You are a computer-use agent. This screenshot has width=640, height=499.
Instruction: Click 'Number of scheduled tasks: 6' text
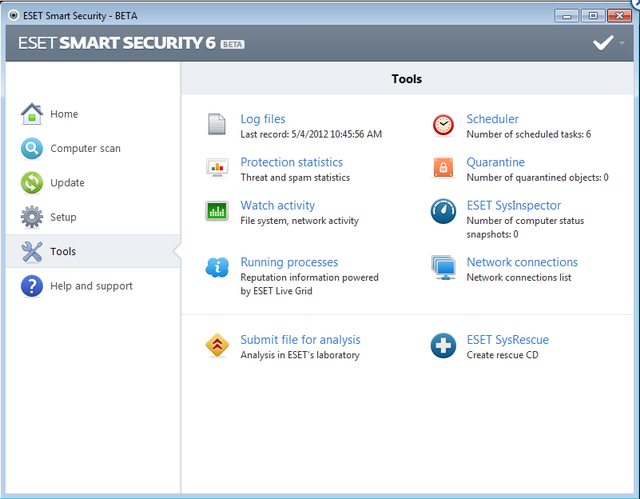[x=529, y=134]
